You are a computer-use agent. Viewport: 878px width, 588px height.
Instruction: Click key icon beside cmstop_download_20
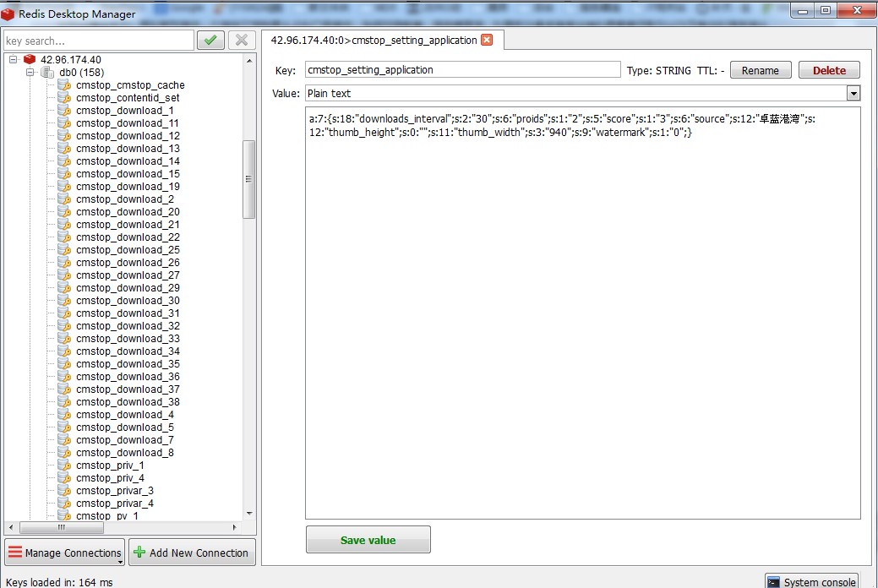coord(64,212)
